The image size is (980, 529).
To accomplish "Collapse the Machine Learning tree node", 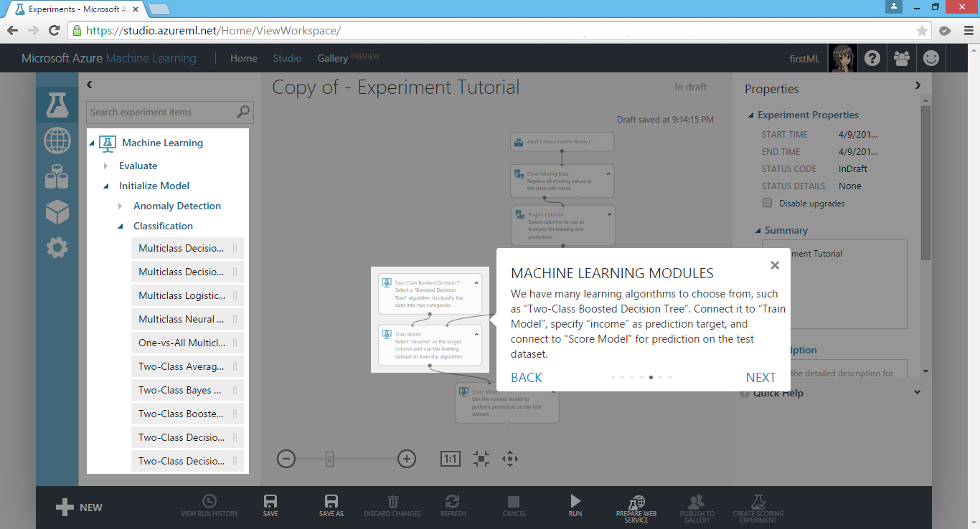I will pos(92,143).
